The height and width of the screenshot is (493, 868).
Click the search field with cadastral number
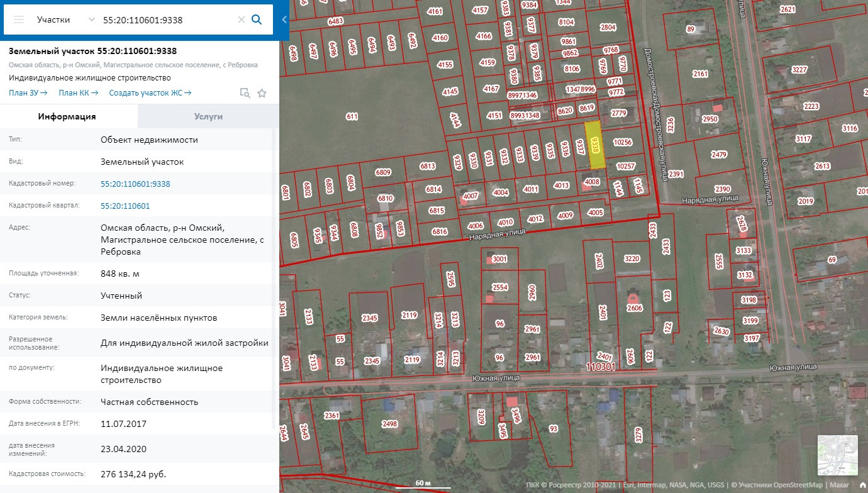(167, 19)
